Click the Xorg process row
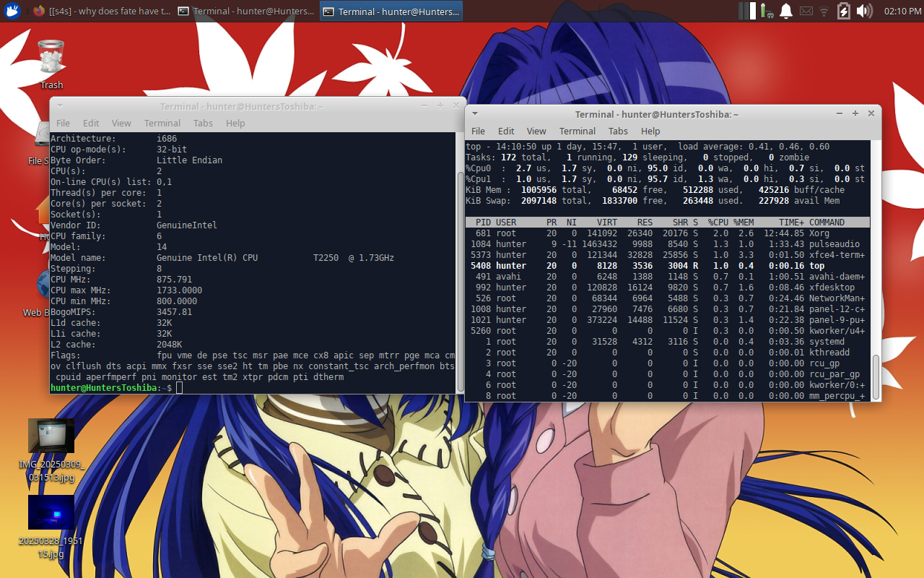The width and height of the screenshot is (924, 578). (668, 233)
